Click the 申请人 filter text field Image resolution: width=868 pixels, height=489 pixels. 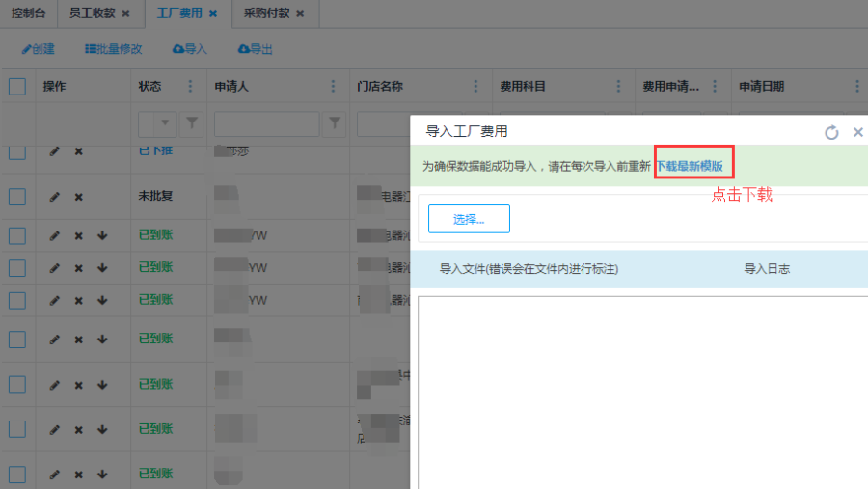266,123
